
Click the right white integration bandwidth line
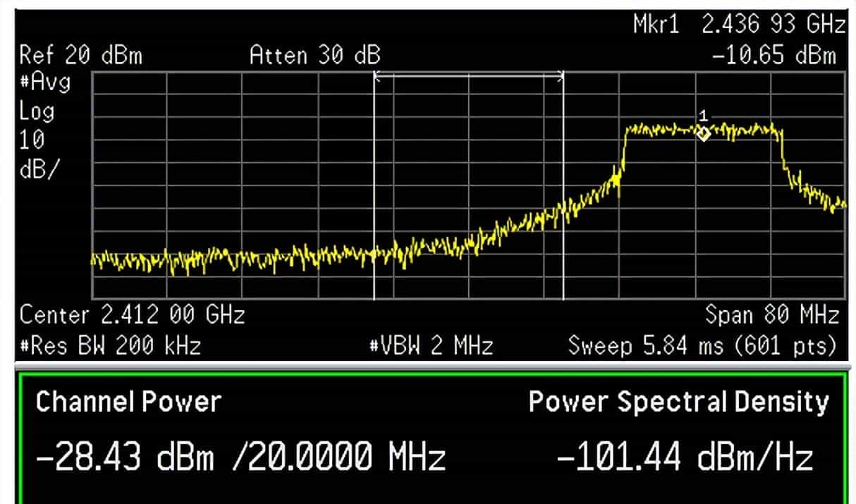pyautogui.click(x=563, y=187)
